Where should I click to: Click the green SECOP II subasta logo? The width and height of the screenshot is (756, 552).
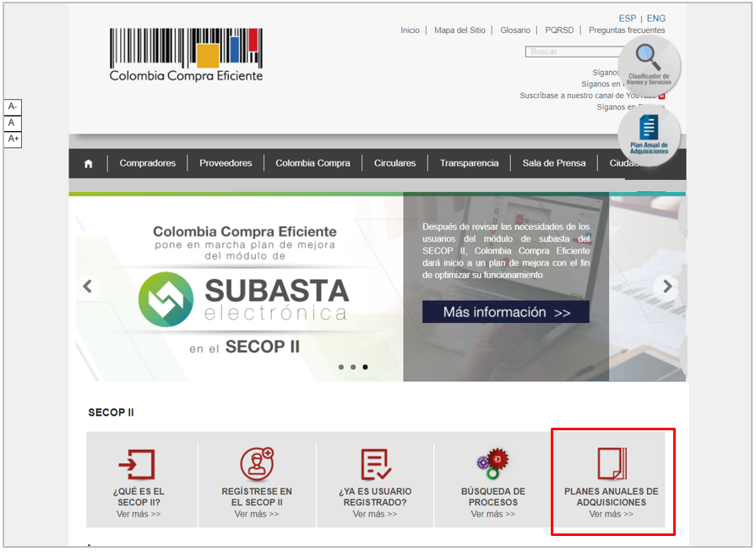(166, 299)
